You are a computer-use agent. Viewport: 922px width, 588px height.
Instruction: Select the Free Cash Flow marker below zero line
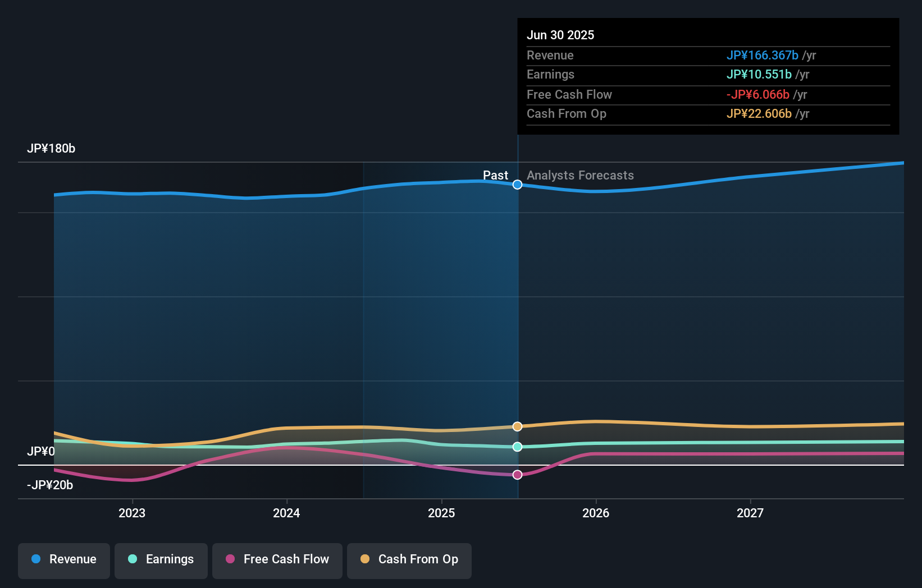517,475
